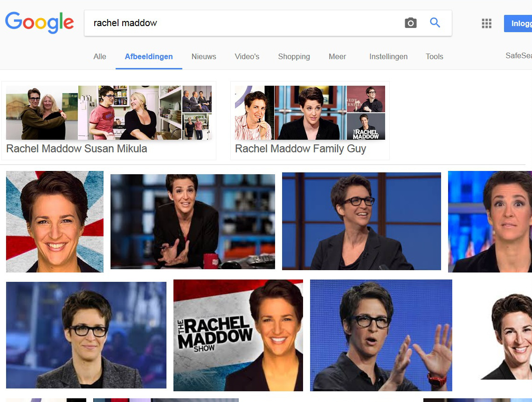This screenshot has height=402, width=532.
Task: Select the Afbeeldingen tab
Action: [149, 57]
